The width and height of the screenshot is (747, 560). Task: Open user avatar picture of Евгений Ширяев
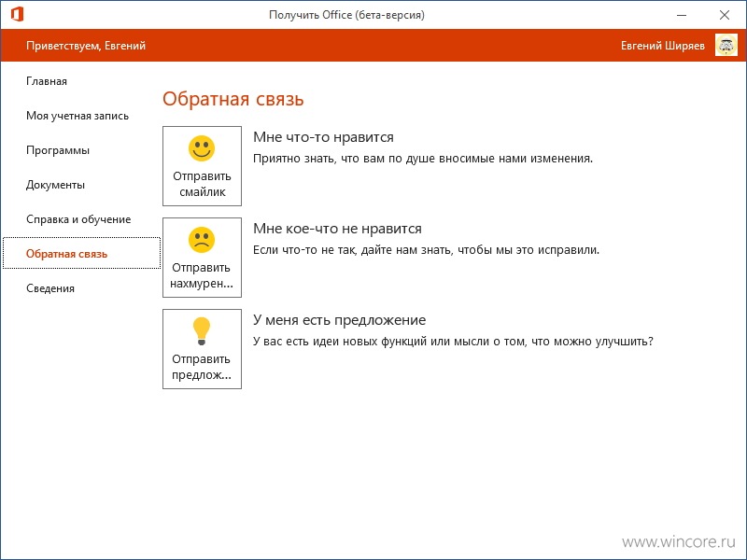pyautogui.click(x=726, y=45)
